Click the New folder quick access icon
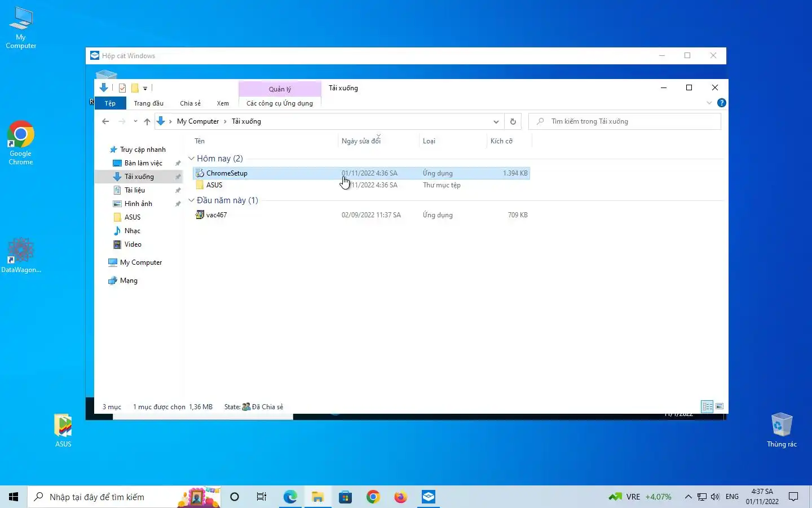Image resolution: width=812 pixels, height=508 pixels. 135,88
